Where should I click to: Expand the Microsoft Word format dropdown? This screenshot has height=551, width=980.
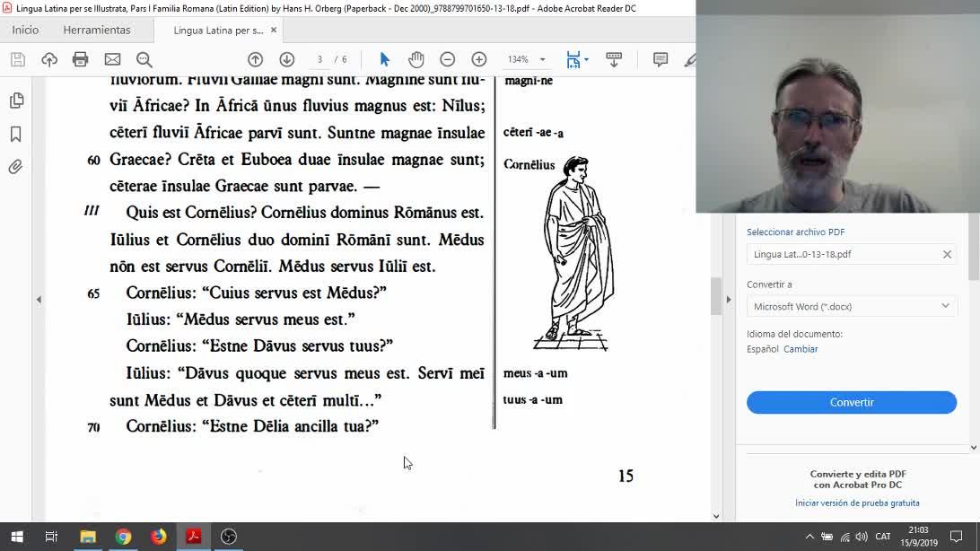point(851,306)
